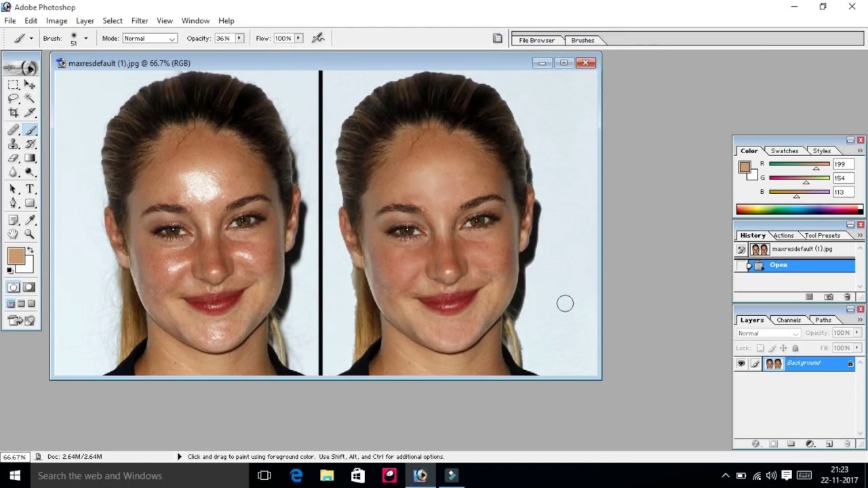The width and height of the screenshot is (868, 488).
Task: Open layer Opacity arrow in Layers panel
Action: tap(856, 333)
